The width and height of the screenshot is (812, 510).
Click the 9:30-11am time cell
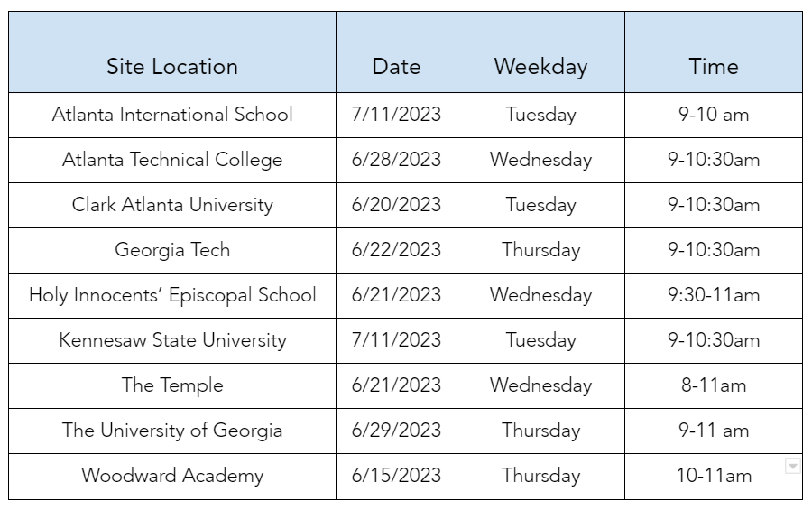click(713, 295)
